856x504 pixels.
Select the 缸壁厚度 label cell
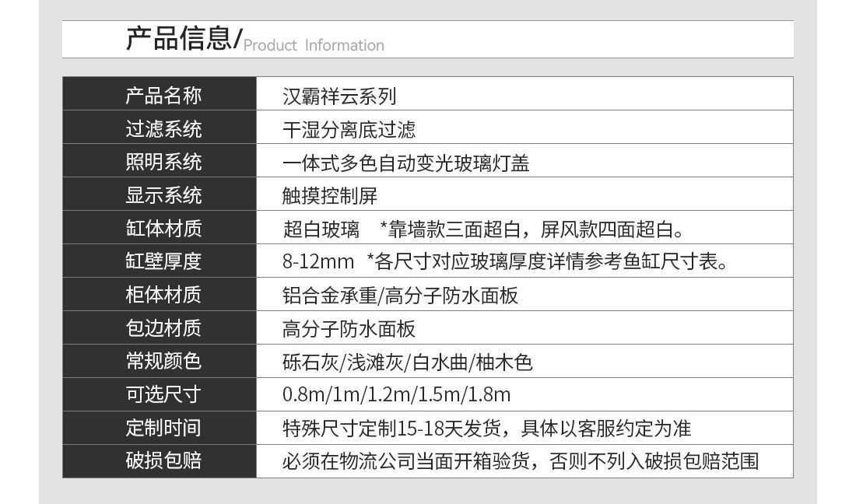click(163, 262)
